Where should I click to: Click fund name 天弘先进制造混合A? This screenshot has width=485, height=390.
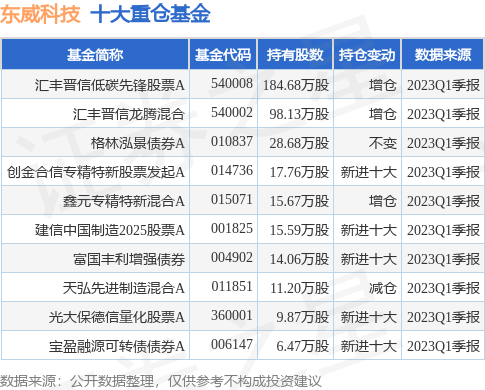[x=124, y=288]
